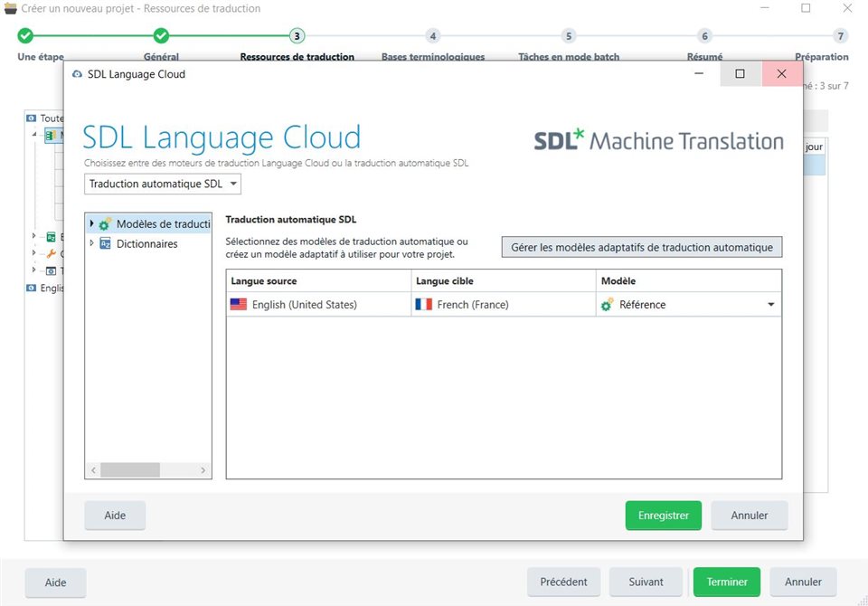Image resolution: width=868 pixels, height=606 pixels.
Task: Click Aide in the SDL Language Cloud dialog
Action: coord(115,516)
